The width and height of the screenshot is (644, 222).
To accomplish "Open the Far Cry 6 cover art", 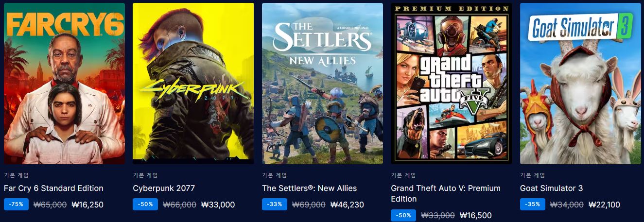I will (x=64, y=84).
